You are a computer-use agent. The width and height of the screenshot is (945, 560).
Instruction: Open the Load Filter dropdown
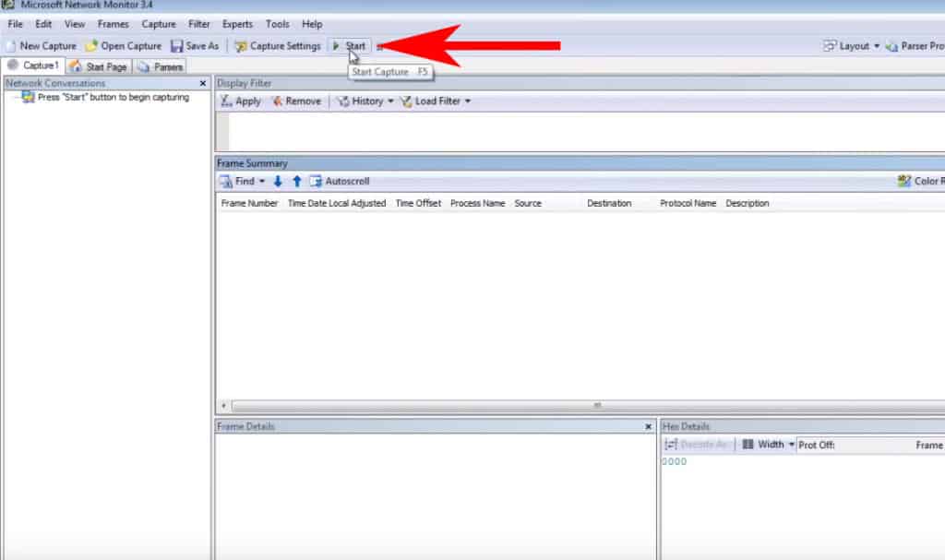(x=436, y=101)
